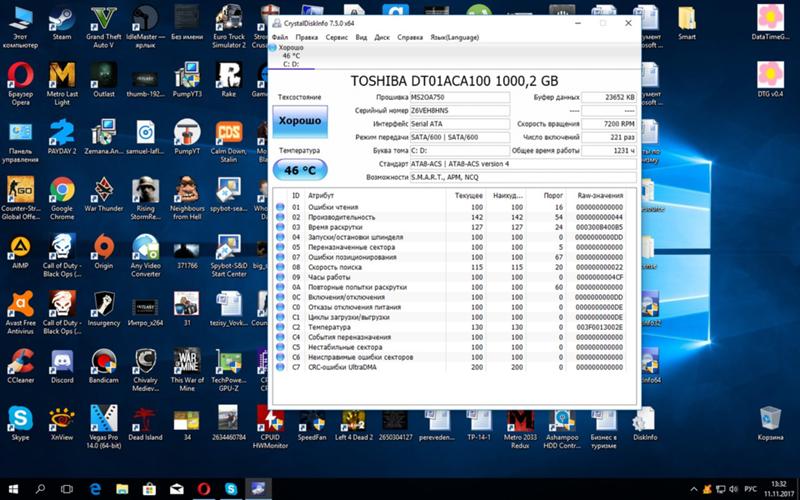Open the Any Video Converter icon
This screenshot has height=500, width=800.
(x=145, y=255)
